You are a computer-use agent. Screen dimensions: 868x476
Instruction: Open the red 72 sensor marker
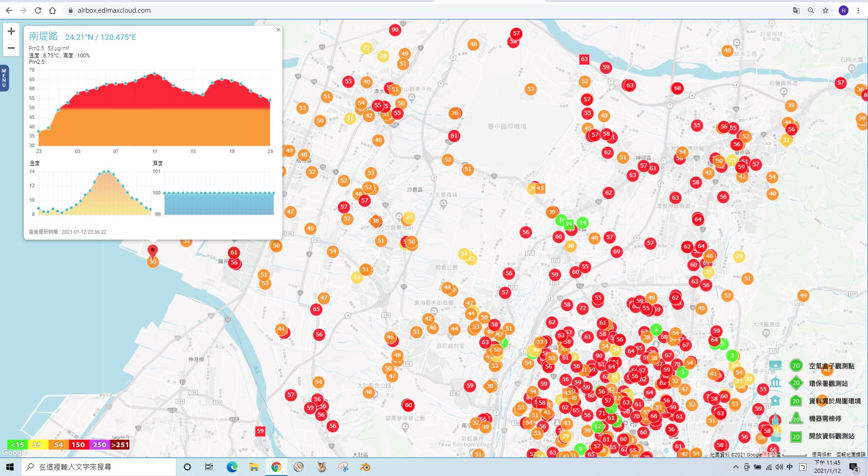point(582,308)
